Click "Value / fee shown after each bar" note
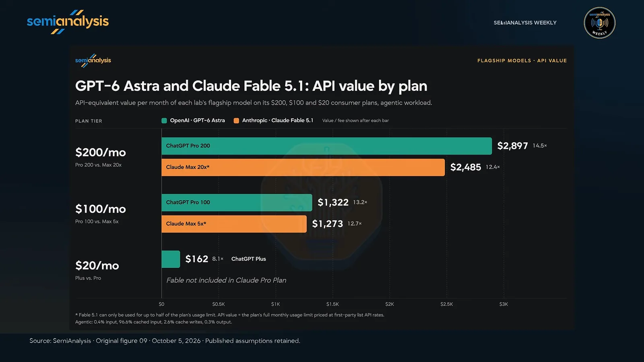Viewport: 644px width, 362px height. [x=355, y=121]
